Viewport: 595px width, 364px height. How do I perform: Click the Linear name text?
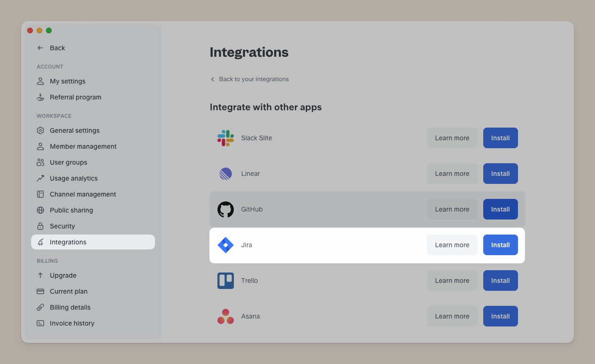[250, 174]
